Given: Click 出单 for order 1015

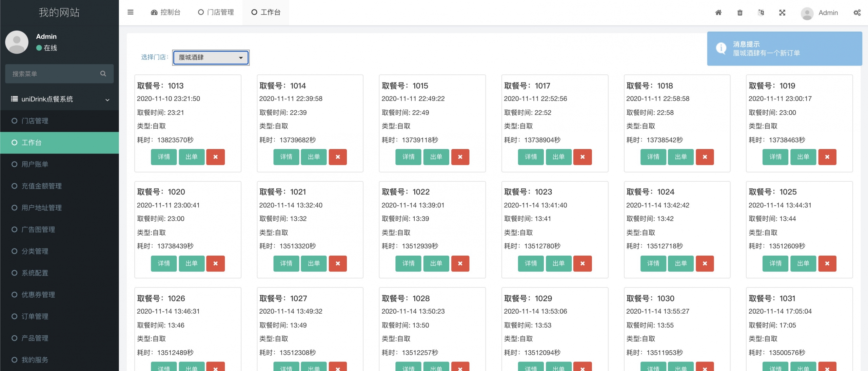Looking at the screenshot, I should [x=436, y=157].
